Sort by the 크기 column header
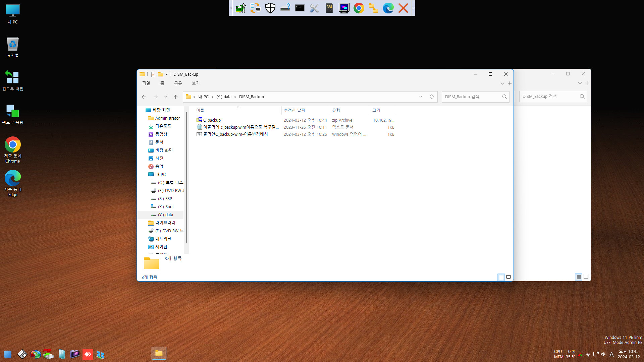 coord(383,110)
